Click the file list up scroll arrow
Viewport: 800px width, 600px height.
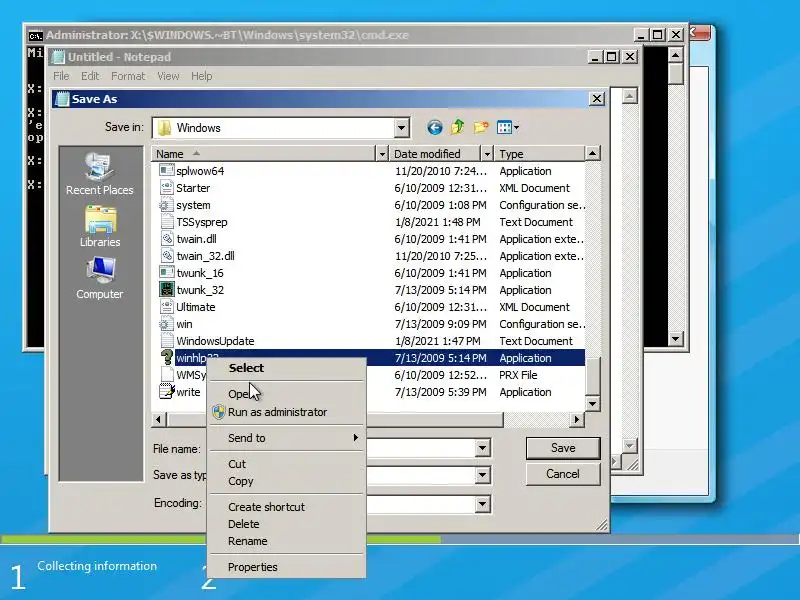592,153
